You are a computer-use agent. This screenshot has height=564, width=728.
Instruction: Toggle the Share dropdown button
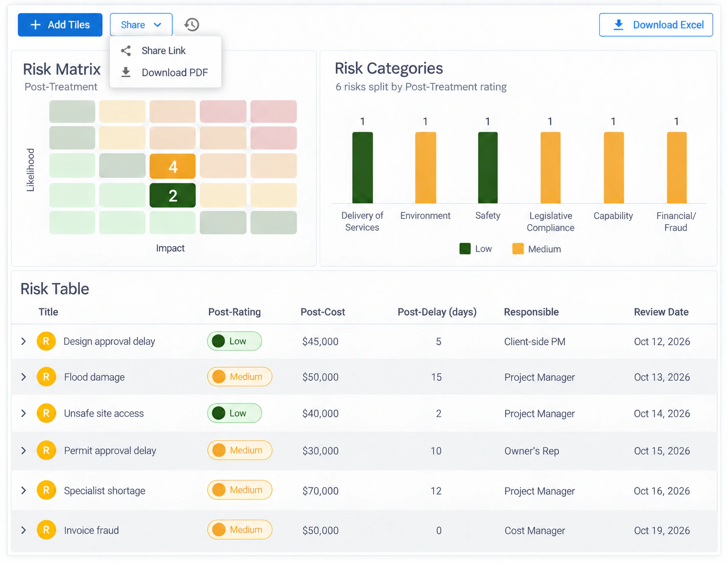141,25
